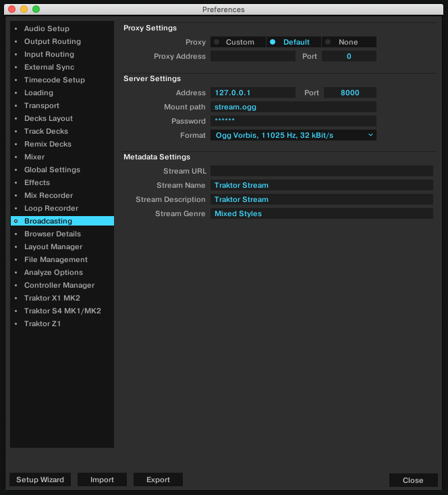Viewport: 448px width, 495px height.
Task: Click the Stream Name field
Action: [322, 185]
